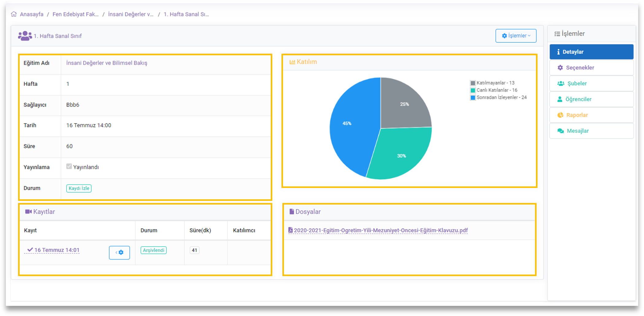The image size is (644, 316).
Task: Click the list icon beside İşlemler sidebar title
Action: pyautogui.click(x=557, y=34)
